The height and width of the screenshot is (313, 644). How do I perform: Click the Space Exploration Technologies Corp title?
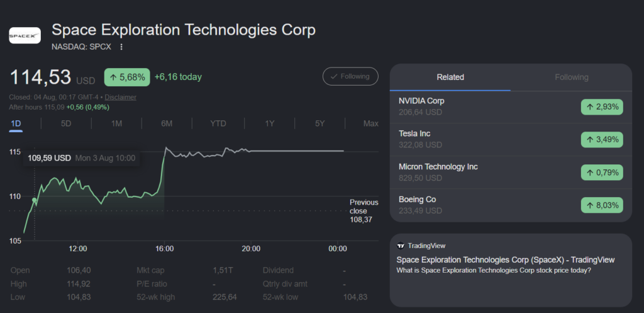pos(184,30)
